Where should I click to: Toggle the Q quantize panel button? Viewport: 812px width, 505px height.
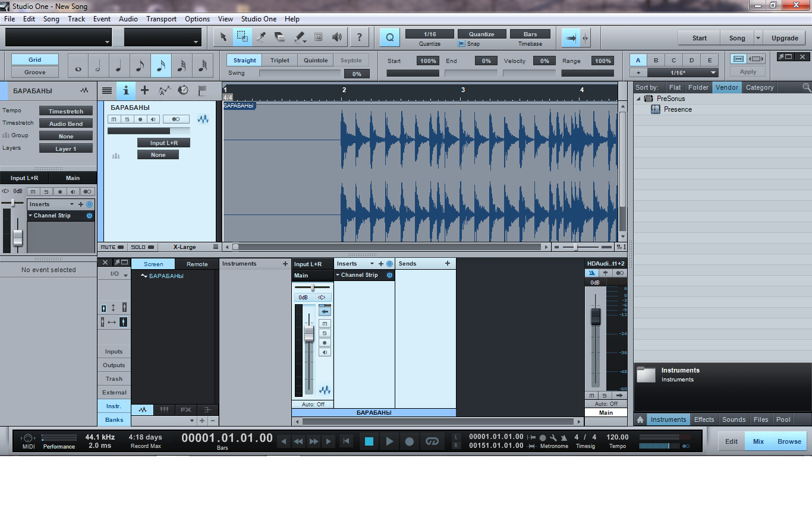pyautogui.click(x=389, y=37)
